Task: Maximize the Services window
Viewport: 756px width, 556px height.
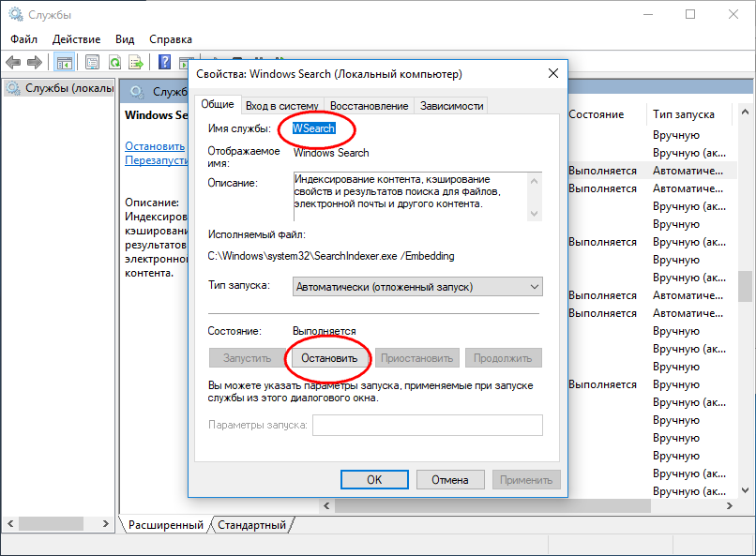Action: tap(690, 14)
